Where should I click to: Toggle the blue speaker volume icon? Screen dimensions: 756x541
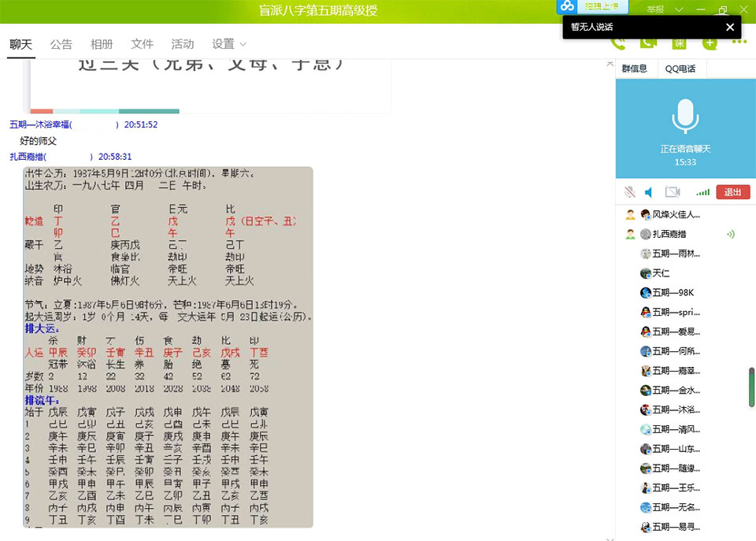pos(649,192)
